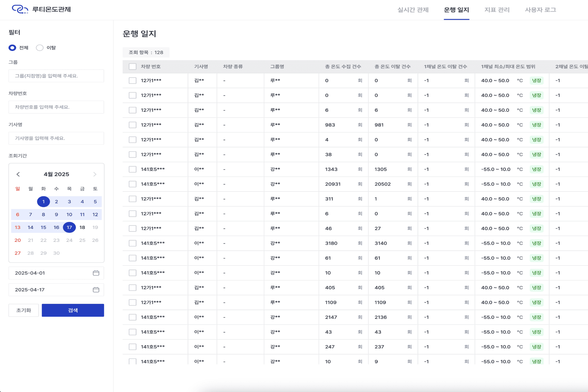
Task: Go to previous month in calendar
Action: 18,174
